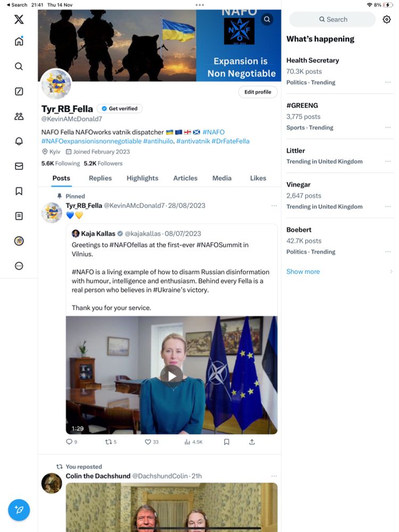Switch to the Replies tab
This screenshot has width=399, height=532.
pyautogui.click(x=100, y=178)
